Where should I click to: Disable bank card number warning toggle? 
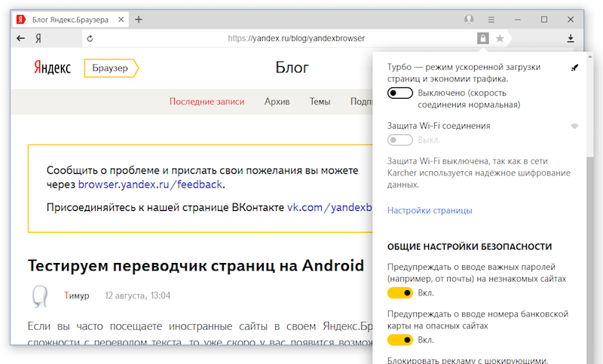pyautogui.click(x=400, y=340)
